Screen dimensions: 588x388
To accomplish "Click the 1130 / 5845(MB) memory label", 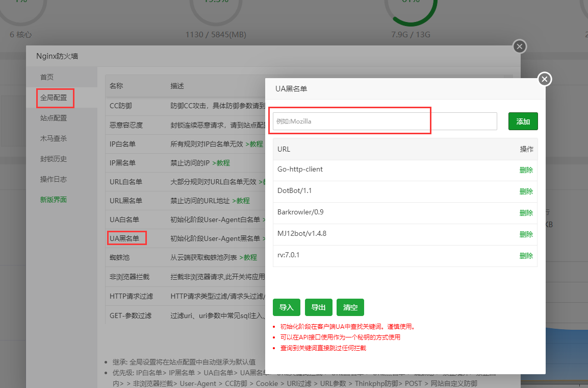I will pyautogui.click(x=216, y=35).
